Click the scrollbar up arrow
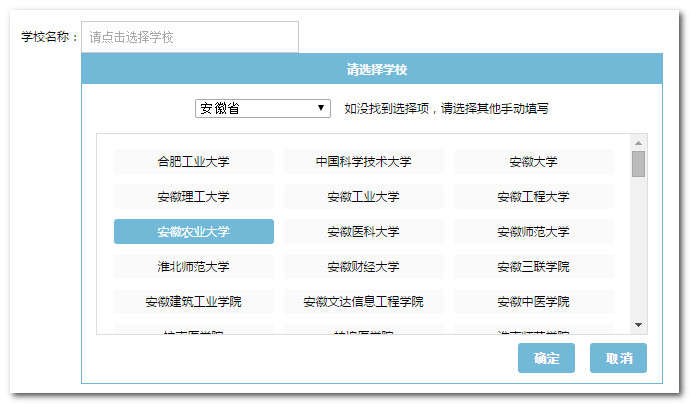Image resolution: width=690 pixels, height=404 pixels. pyautogui.click(x=639, y=143)
